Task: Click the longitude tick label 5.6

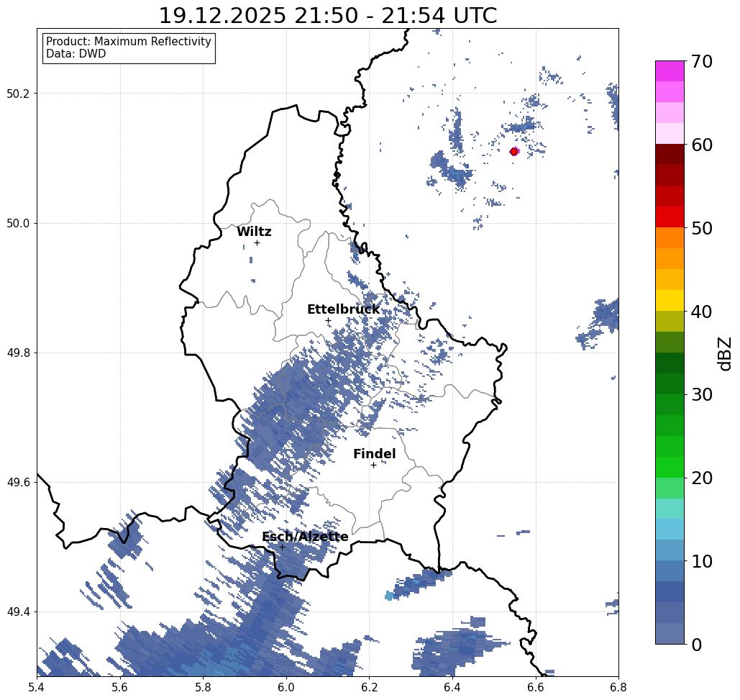Action: tap(120, 687)
